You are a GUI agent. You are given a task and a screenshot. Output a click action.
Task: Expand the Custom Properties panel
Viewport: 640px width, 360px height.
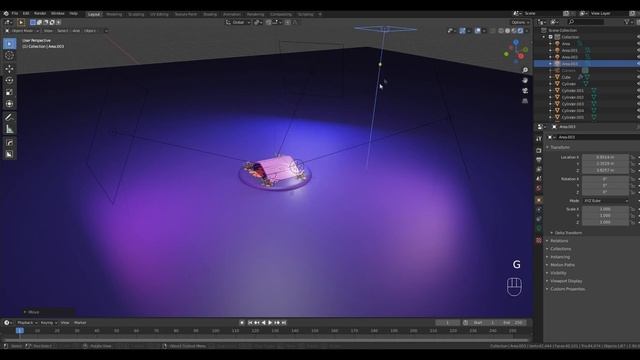click(x=567, y=289)
